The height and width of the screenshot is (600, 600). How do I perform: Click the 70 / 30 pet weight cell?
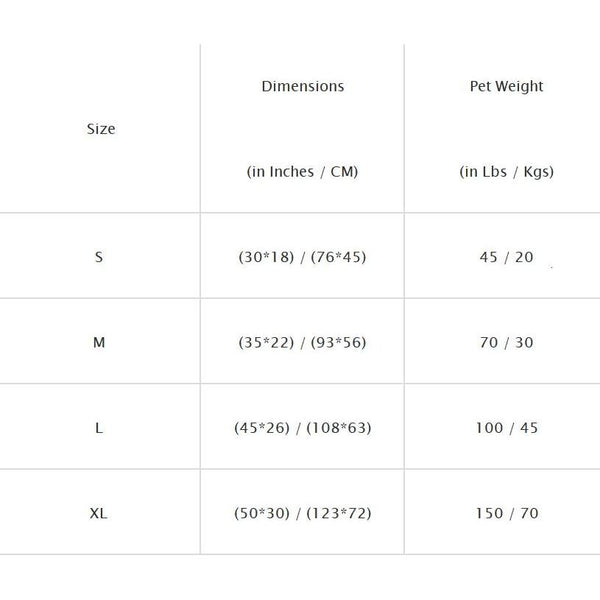point(507,342)
